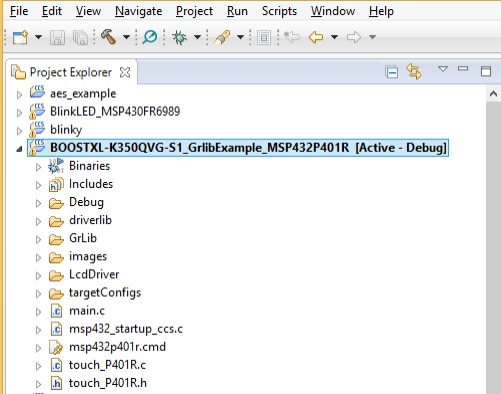Open the Search flashlight dropdown arrow
Screen dimensions: 501x394
point(240,37)
